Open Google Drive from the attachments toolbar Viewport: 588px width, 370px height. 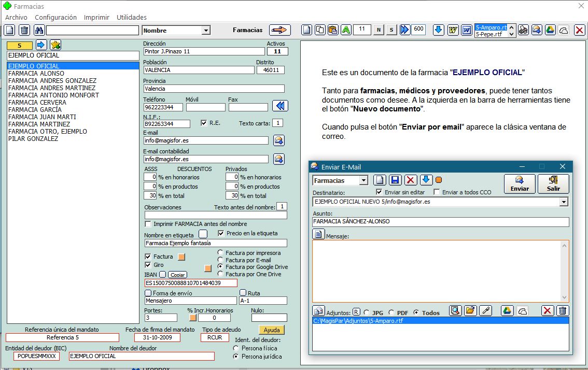point(507,311)
